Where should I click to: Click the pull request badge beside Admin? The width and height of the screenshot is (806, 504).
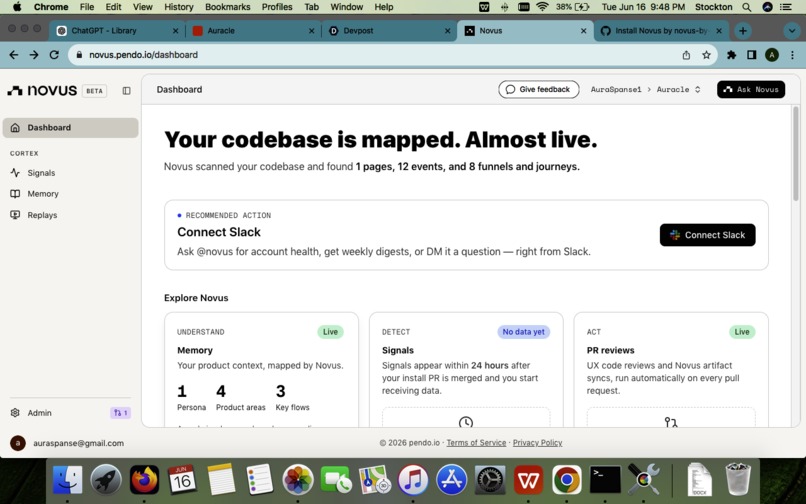121,412
